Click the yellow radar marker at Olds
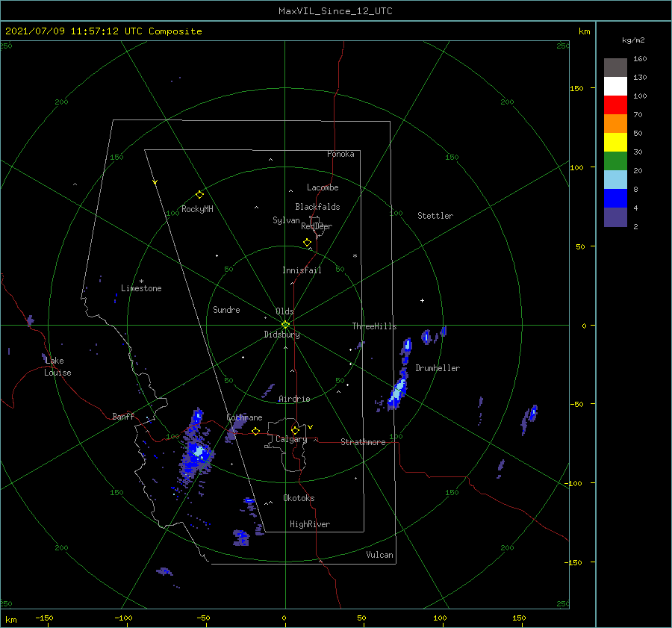Screen dimensions: 672x628 [x=285, y=325]
